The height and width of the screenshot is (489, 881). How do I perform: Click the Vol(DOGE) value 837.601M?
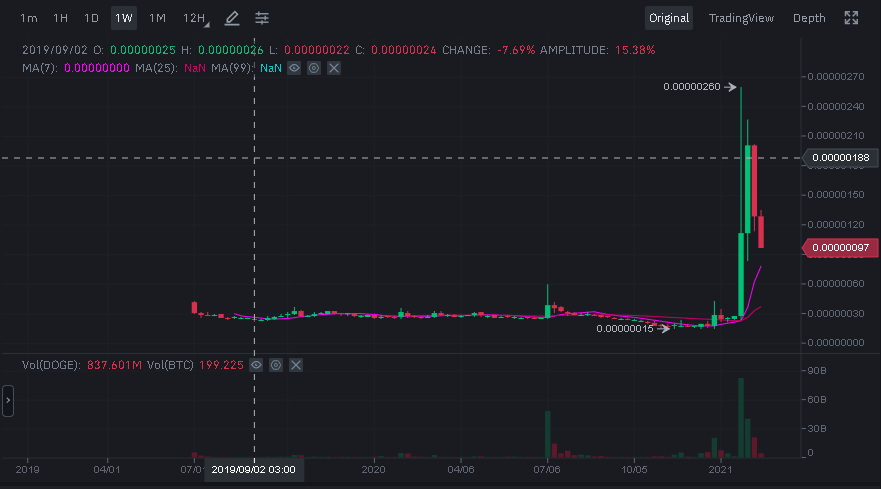pos(114,365)
